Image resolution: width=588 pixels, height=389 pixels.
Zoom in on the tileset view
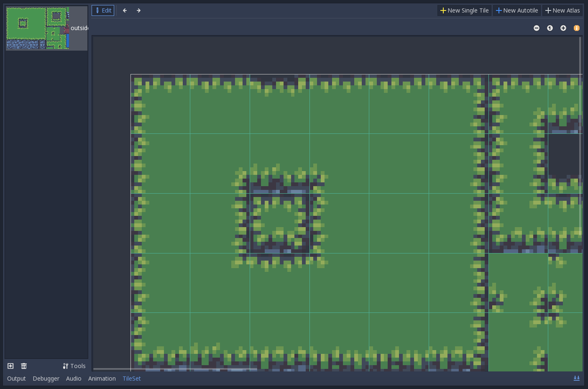(x=563, y=28)
